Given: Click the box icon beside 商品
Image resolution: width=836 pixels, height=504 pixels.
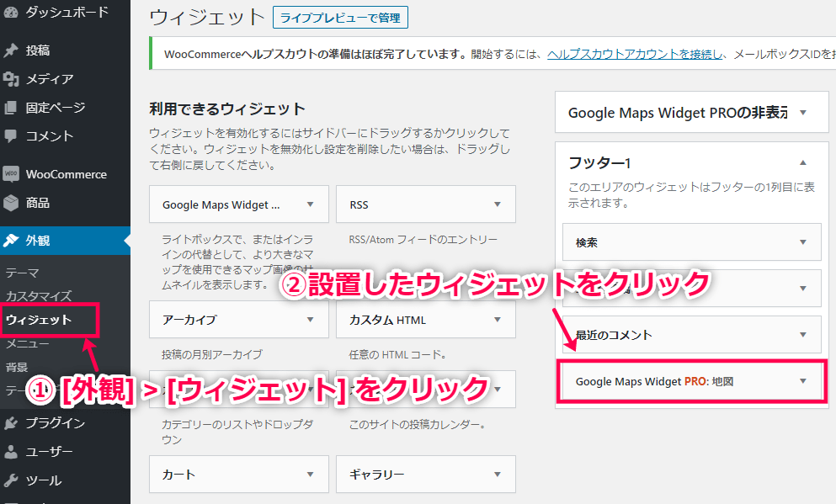Looking at the screenshot, I should click(x=11, y=203).
